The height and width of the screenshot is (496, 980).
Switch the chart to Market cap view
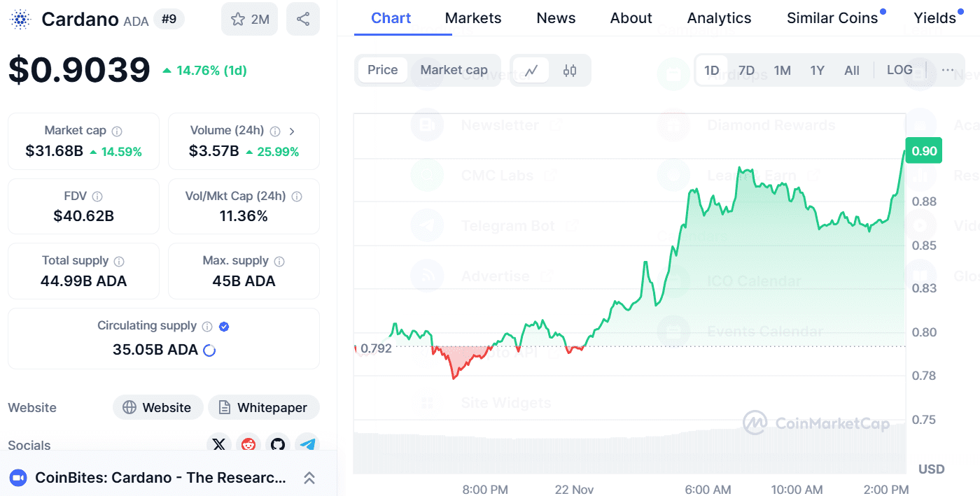coord(454,70)
